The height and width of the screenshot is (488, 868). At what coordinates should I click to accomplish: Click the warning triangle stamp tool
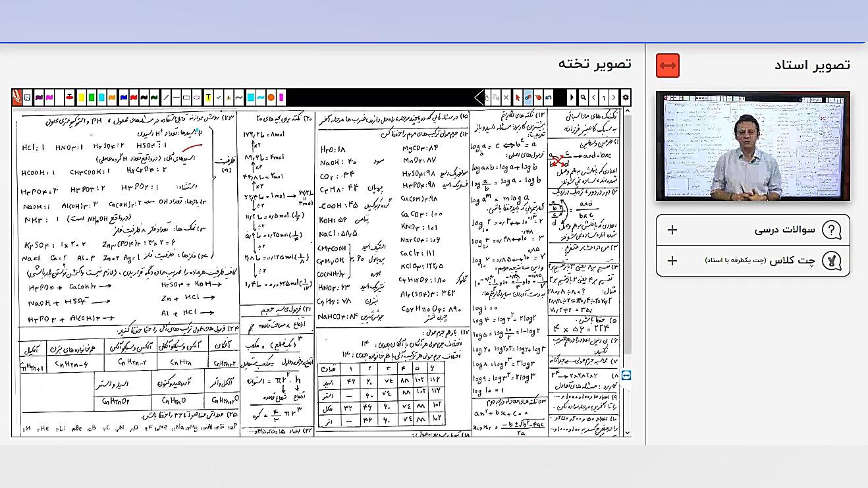(x=228, y=97)
